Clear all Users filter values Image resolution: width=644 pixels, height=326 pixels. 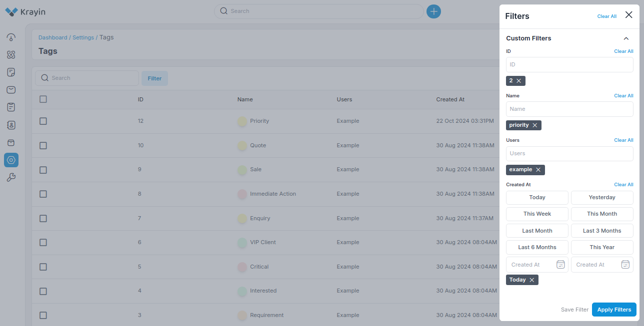[x=623, y=140]
